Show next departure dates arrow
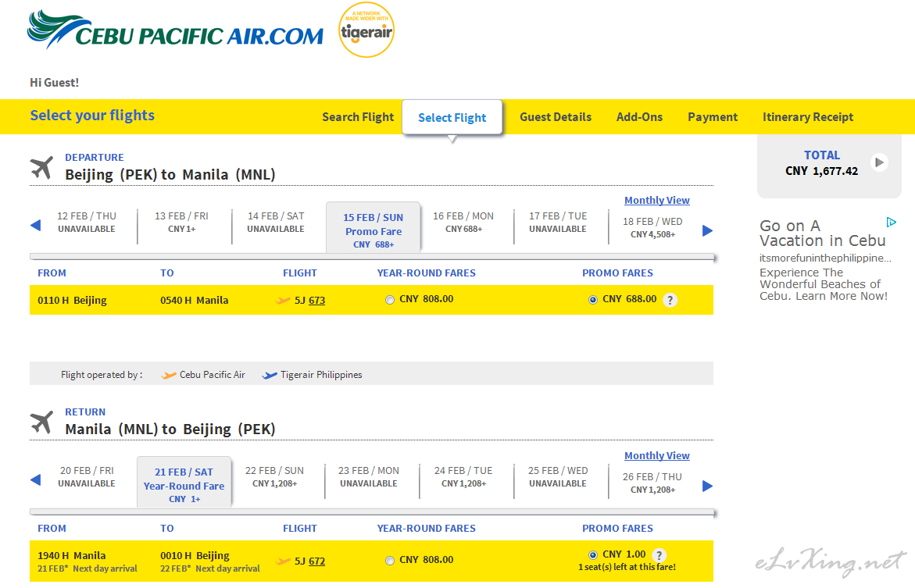The image size is (915, 588). point(707,230)
